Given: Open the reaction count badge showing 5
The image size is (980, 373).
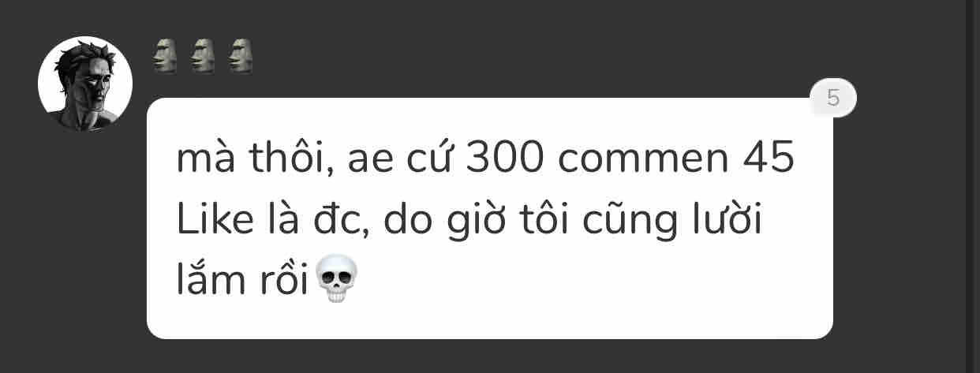Looking at the screenshot, I should (833, 99).
